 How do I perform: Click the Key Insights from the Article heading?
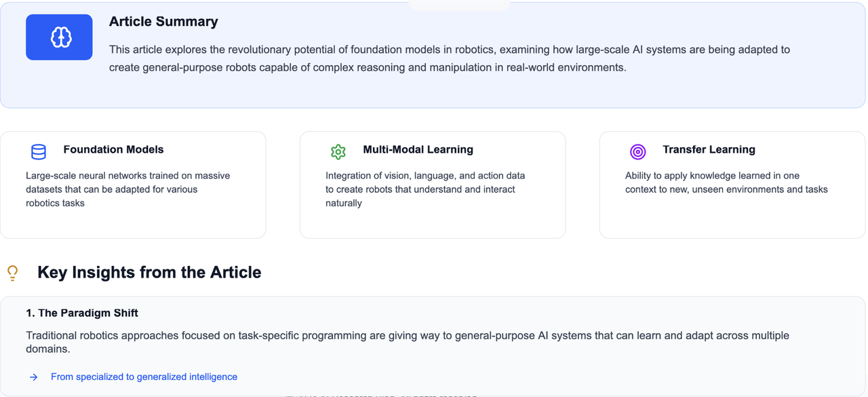tap(149, 272)
